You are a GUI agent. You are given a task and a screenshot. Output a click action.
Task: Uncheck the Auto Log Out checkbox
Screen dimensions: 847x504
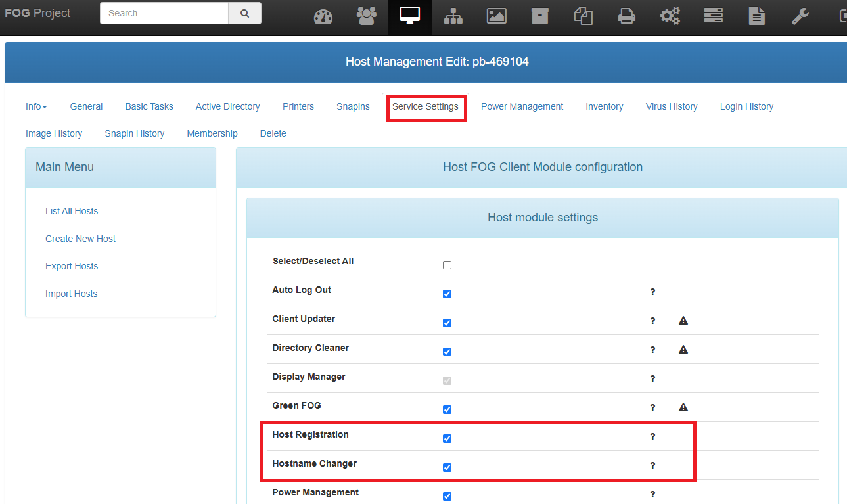point(447,294)
